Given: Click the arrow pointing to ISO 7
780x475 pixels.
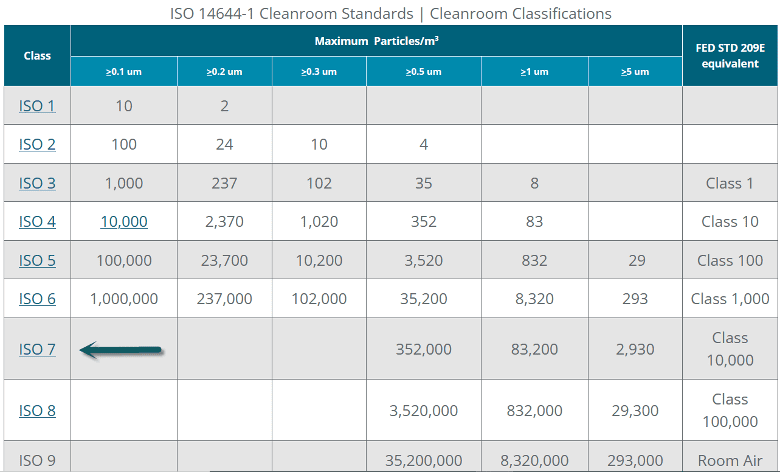Looking at the screenshot, I should pos(121,350).
